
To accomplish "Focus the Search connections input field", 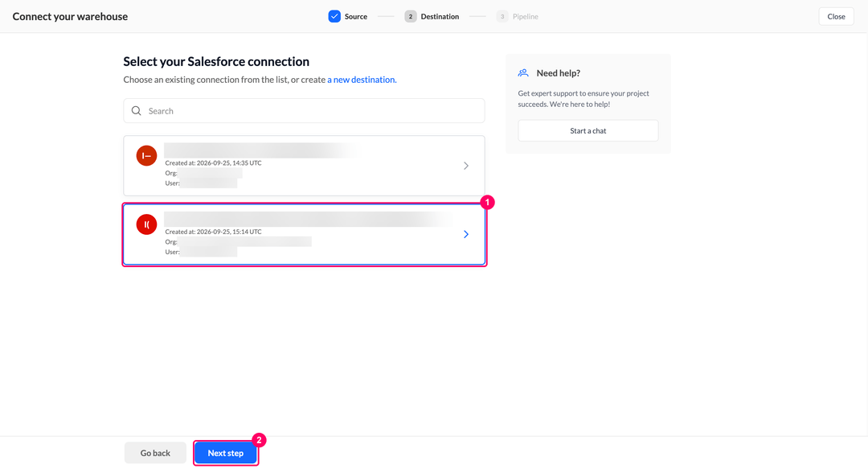I will point(304,111).
